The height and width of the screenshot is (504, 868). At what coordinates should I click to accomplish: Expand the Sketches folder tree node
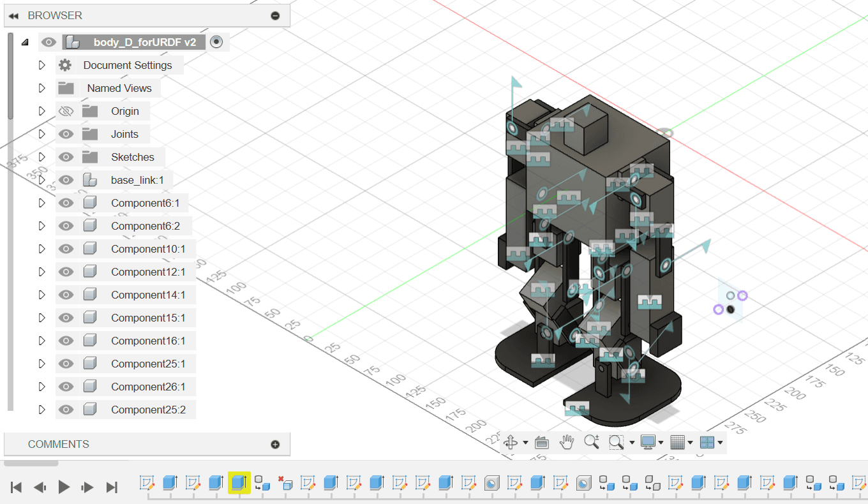click(x=42, y=157)
